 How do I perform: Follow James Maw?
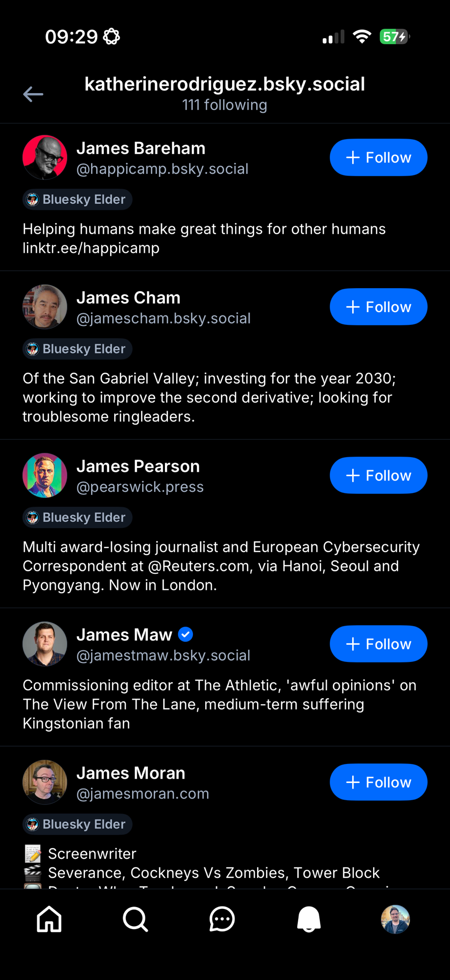pos(379,644)
